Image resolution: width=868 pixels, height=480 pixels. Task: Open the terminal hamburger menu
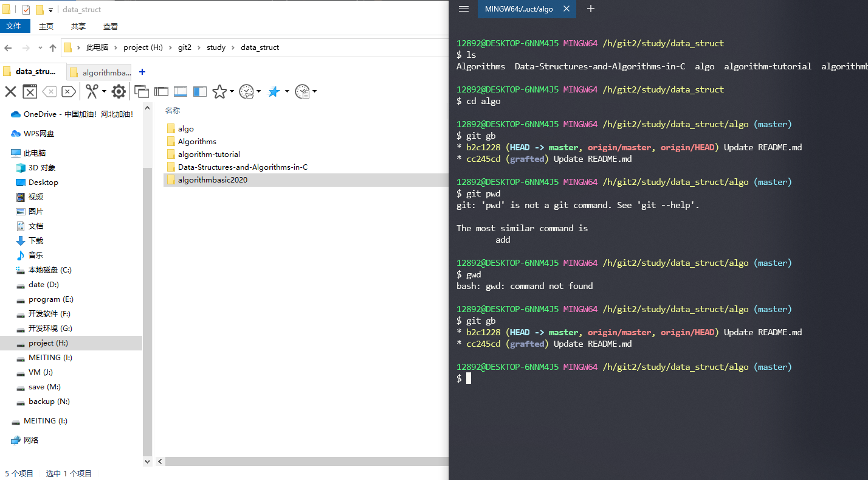click(464, 9)
